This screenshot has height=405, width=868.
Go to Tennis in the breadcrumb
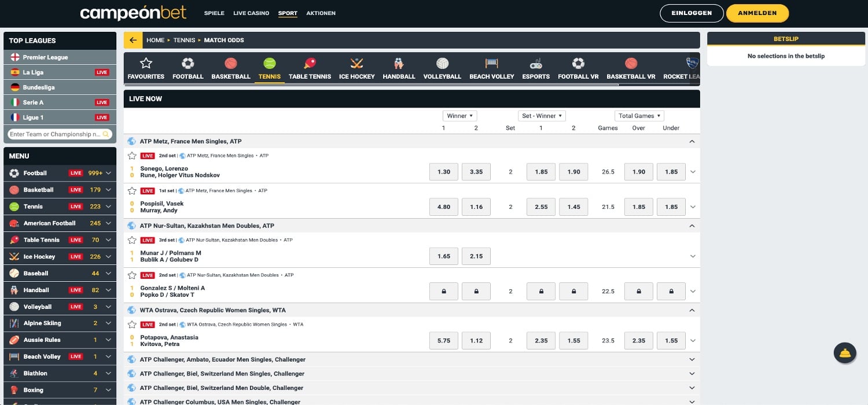click(x=185, y=40)
